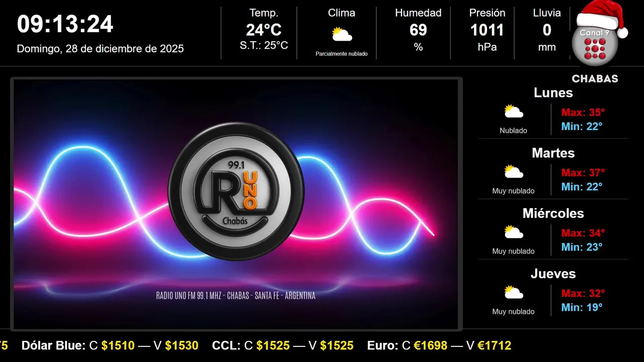The width and height of the screenshot is (644, 362).
Task: Click the Miércoles day heading
Action: pos(553,213)
